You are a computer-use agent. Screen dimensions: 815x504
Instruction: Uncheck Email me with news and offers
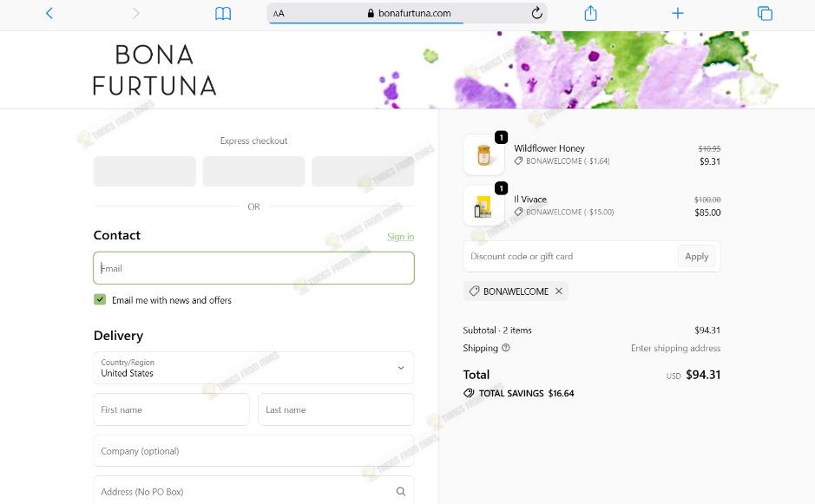100,299
